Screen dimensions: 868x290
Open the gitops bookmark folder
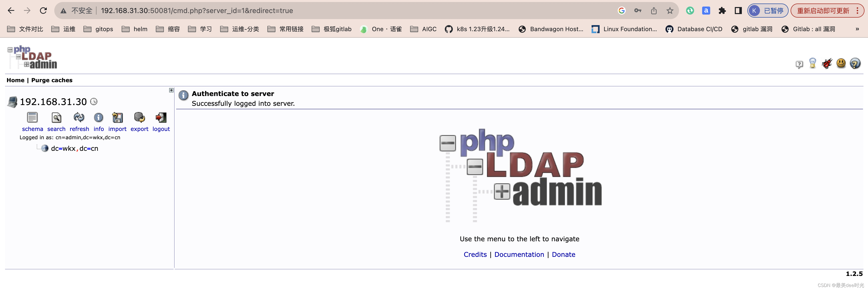tap(98, 29)
